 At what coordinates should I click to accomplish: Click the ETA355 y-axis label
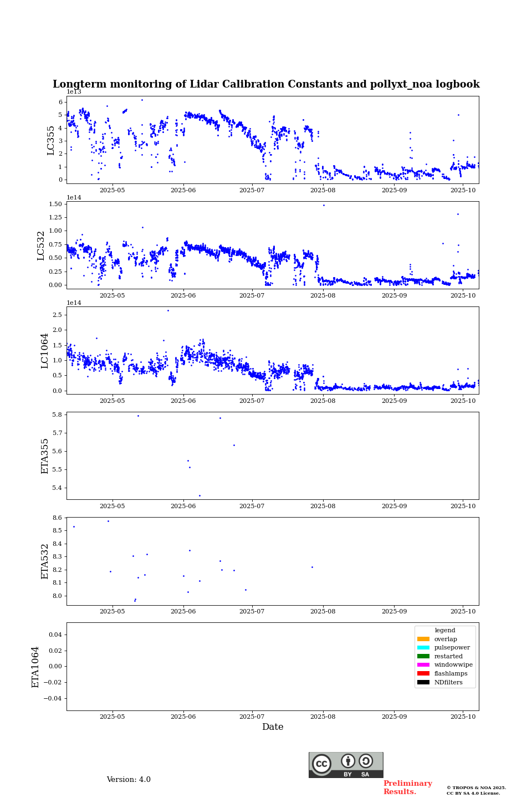(45, 456)
